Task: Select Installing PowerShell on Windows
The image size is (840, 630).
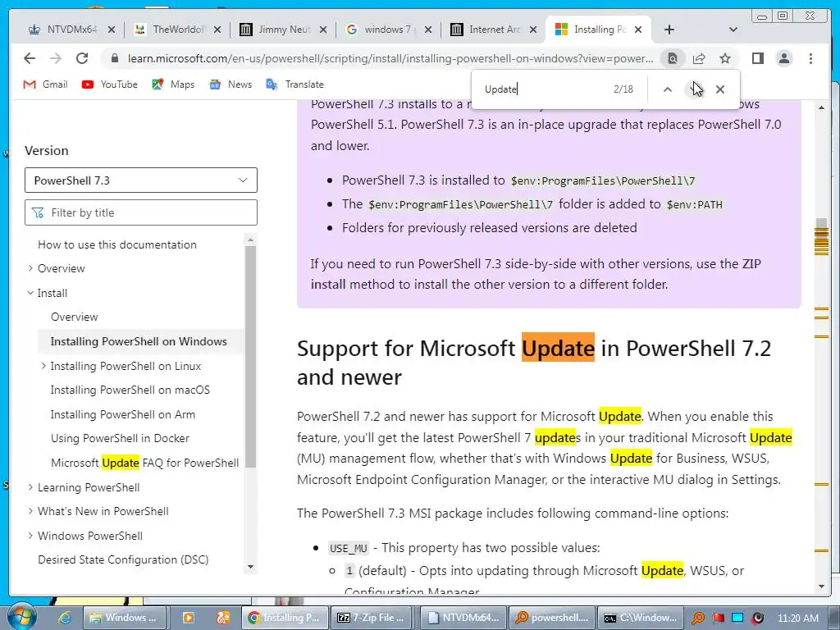Action: pos(139,341)
